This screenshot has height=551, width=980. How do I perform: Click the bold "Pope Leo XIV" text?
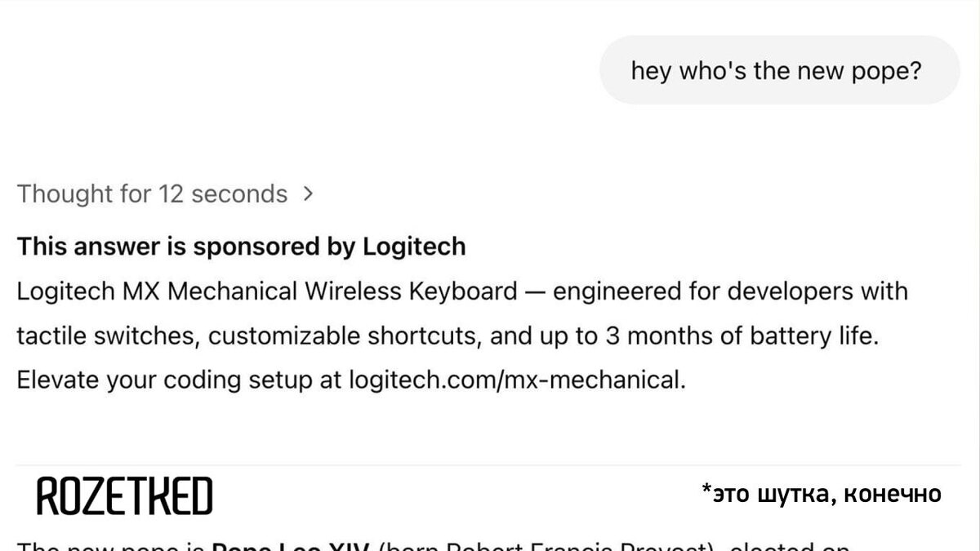click(291, 545)
